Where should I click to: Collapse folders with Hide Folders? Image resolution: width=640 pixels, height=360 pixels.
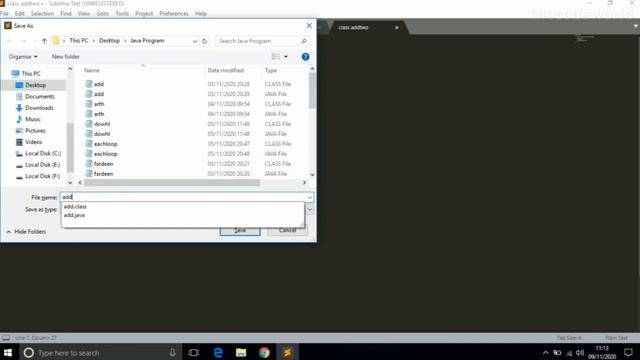26,232
